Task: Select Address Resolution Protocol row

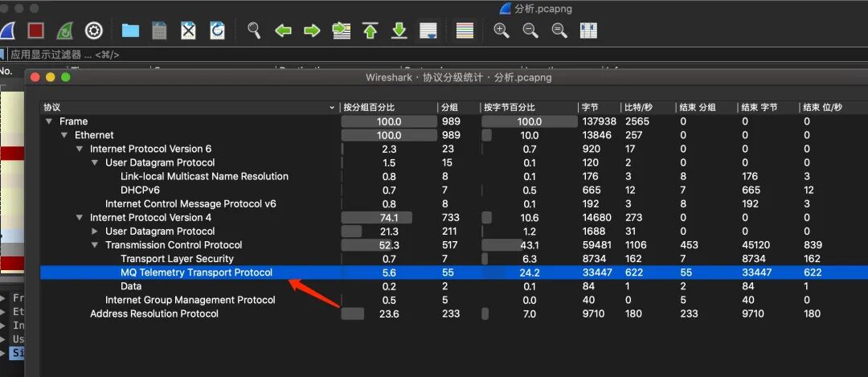Action: (x=454, y=313)
